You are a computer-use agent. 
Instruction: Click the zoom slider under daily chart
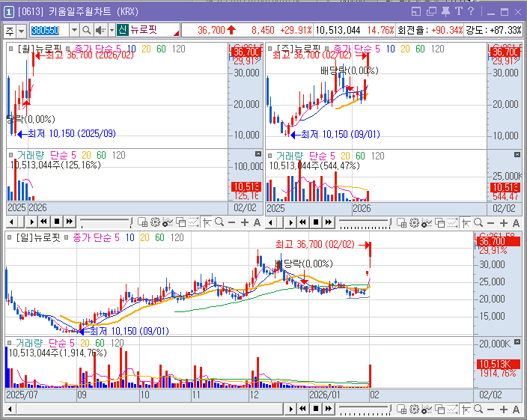pos(365,409)
